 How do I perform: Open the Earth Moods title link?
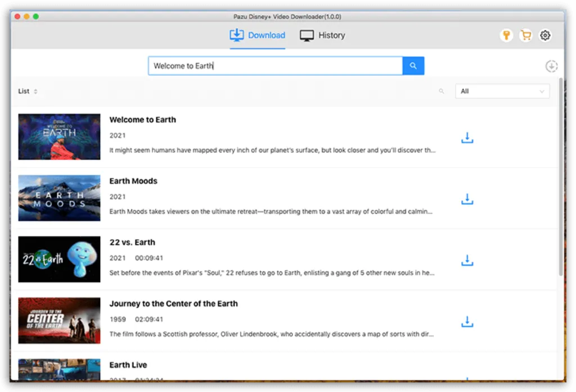coord(133,181)
